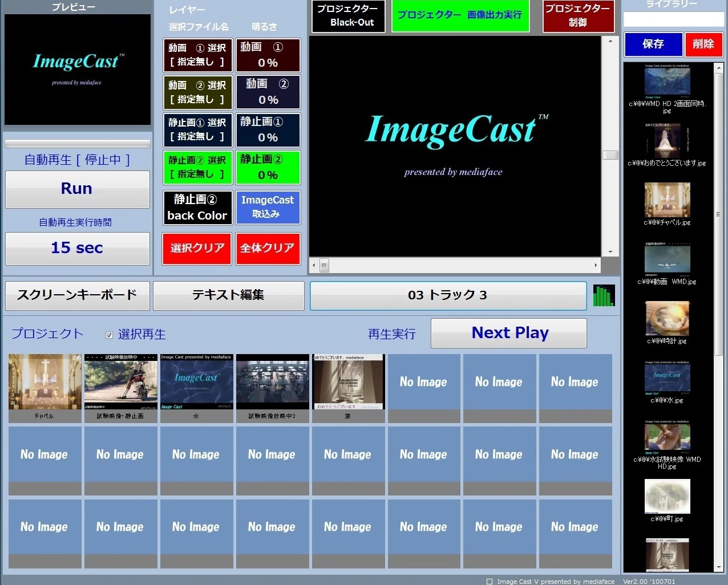Select project thumbnail 試験映像・静止画

point(121,388)
